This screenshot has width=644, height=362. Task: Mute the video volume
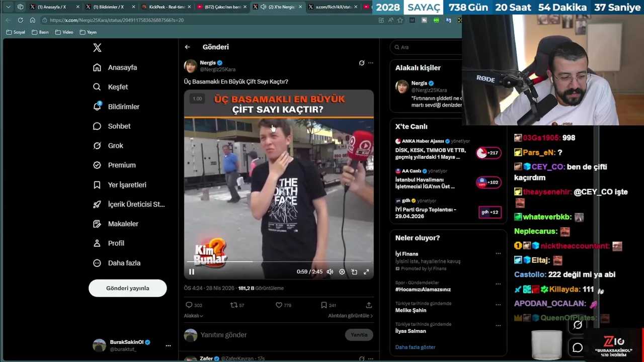coord(330,271)
